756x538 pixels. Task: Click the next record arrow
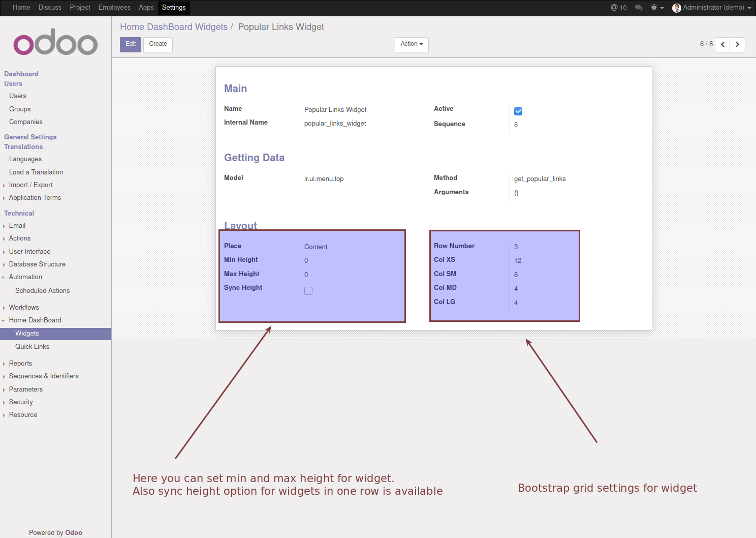(737, 44)
